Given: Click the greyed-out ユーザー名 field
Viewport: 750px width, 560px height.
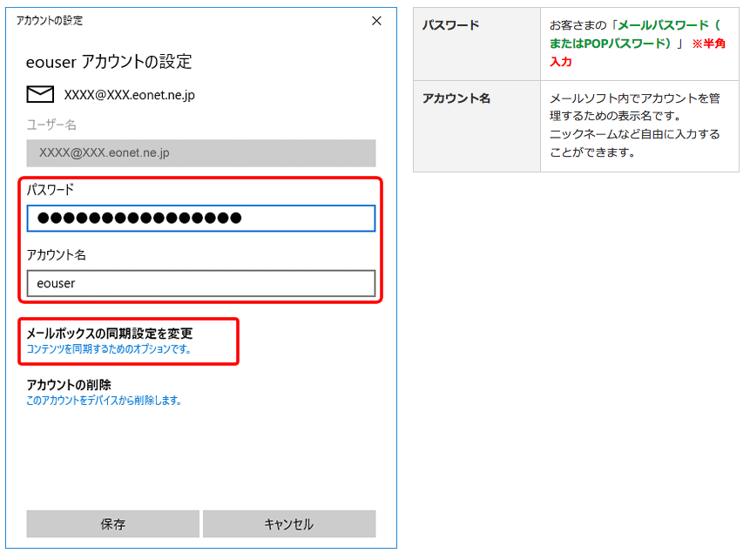Looking at the screenshot, I should click(200, 152).
